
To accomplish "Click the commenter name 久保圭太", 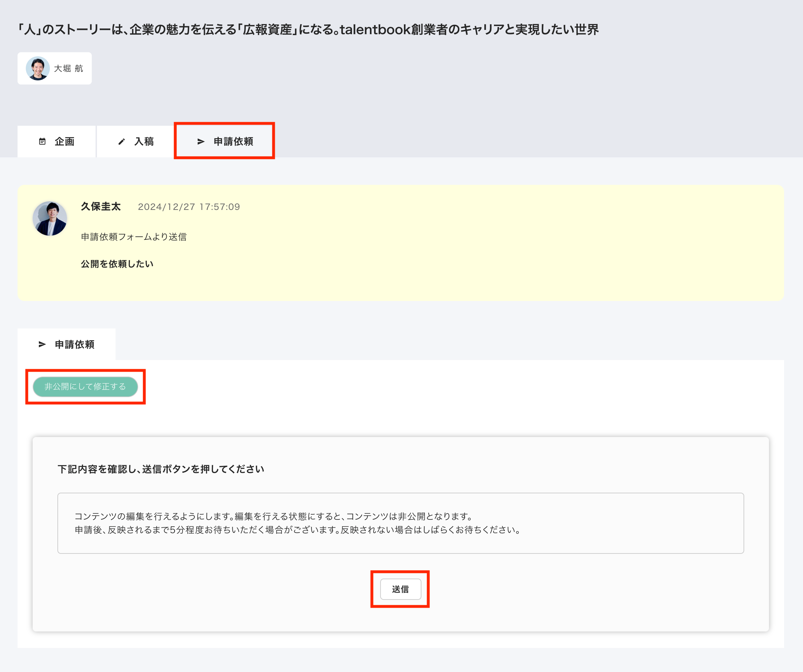I will pyautogui.click(x=101, y=206).
